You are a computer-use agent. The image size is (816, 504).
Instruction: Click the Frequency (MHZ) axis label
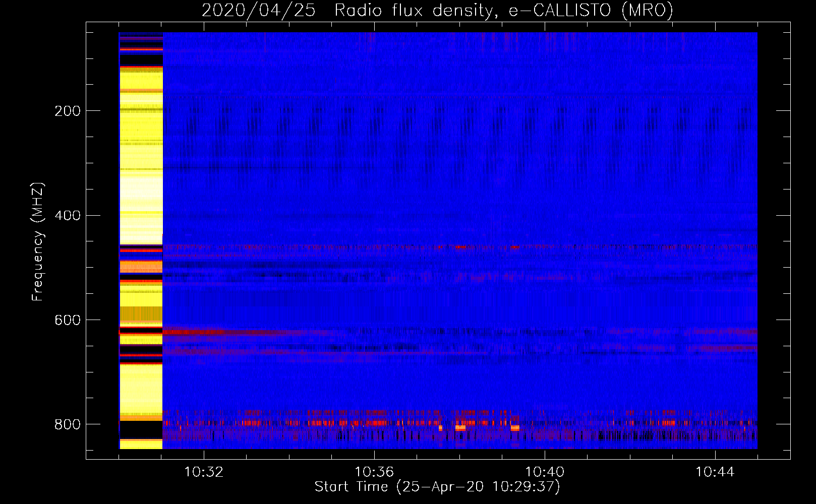point(38,241)
